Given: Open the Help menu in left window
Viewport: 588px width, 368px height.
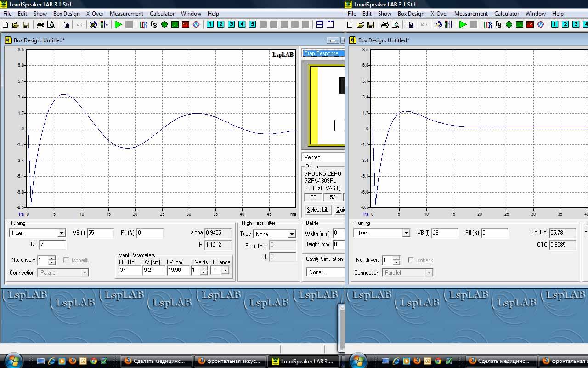Looking at the screenshot, I should pyautogui.click(x=213, y=14).
